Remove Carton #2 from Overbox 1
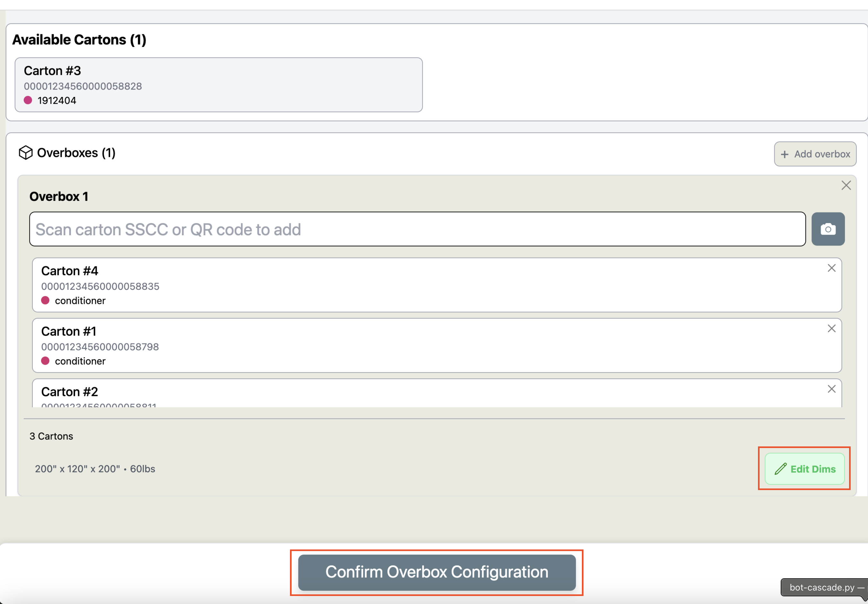Image resolution: width=868 pixels, height=604 pixels. (831, 389)
